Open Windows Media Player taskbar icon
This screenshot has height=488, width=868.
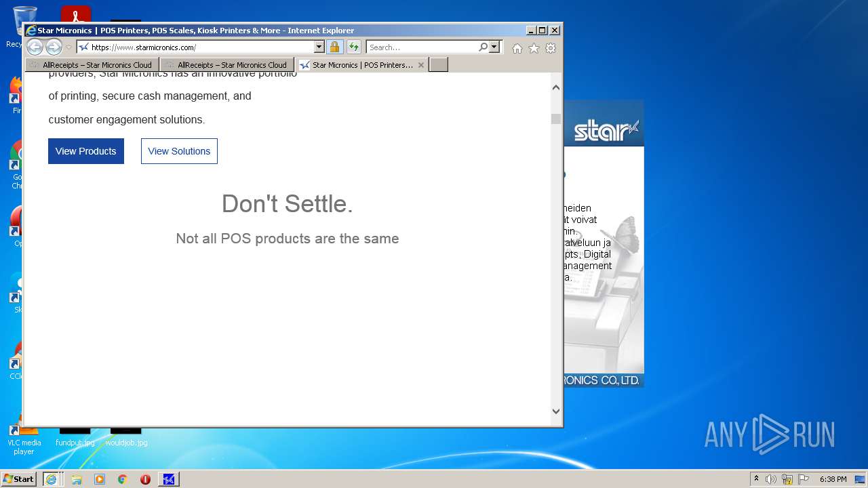click(100, 479)
